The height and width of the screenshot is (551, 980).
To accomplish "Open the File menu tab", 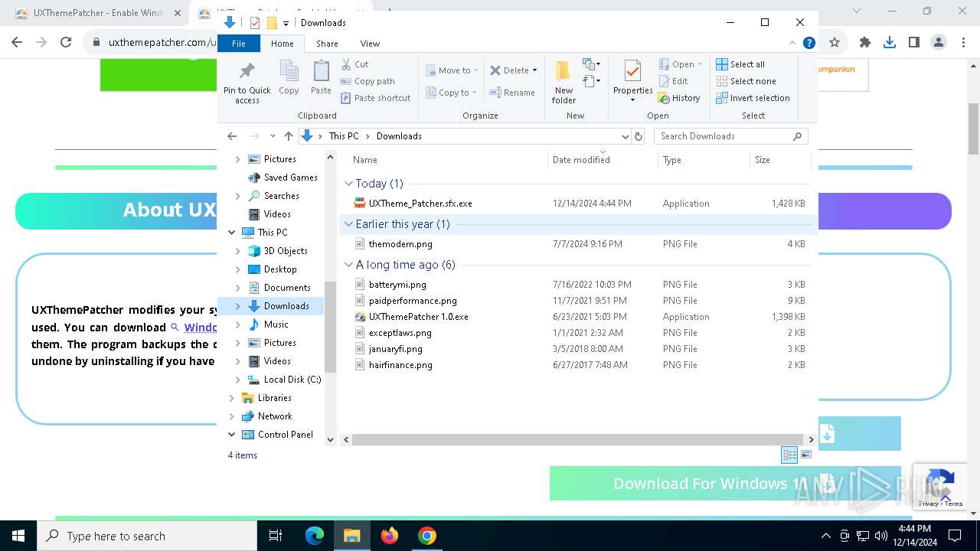I will 239,44.
